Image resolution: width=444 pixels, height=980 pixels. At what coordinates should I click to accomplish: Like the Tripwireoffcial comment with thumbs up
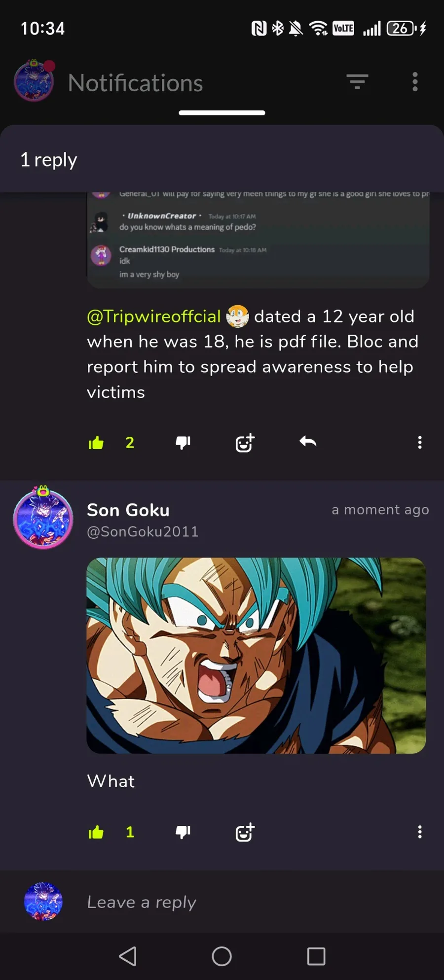[96, 443]
